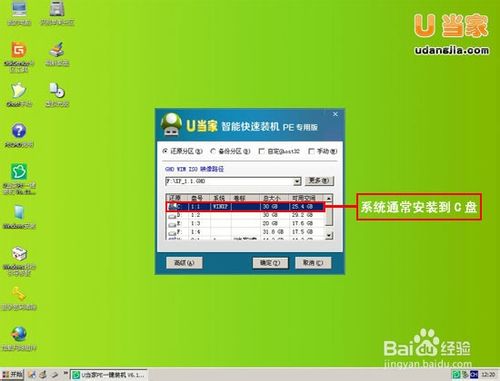Image resolution: width=500 pixels, height=381 pixels.
Task: Open the My Computer desktop icon
Action: pyautogui.click(x=19, y=13)
